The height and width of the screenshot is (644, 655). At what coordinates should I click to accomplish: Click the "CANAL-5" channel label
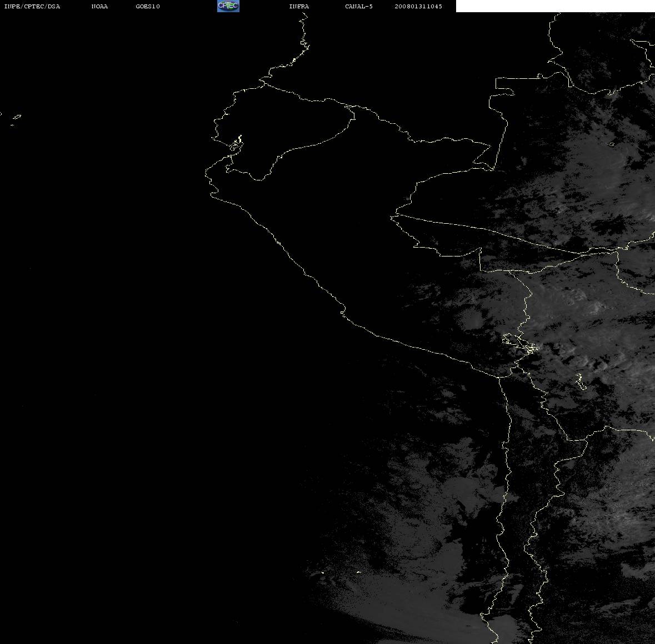[x=359, y=6]
